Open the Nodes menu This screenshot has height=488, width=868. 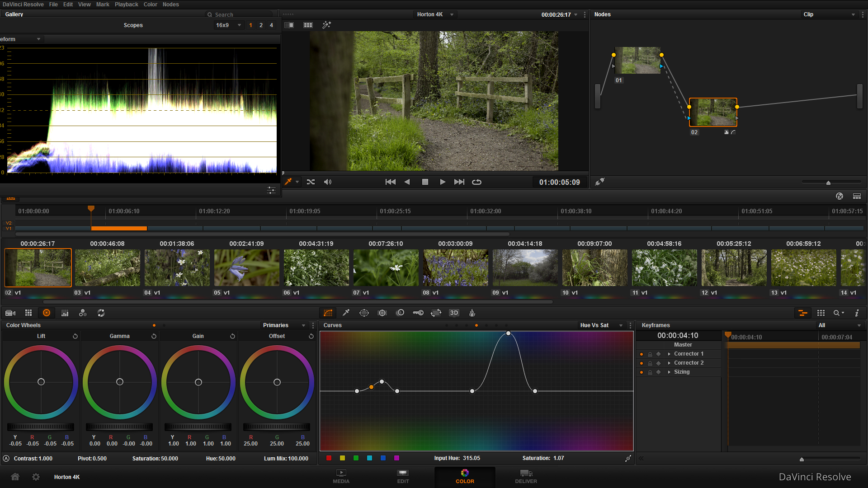point(170,4)
